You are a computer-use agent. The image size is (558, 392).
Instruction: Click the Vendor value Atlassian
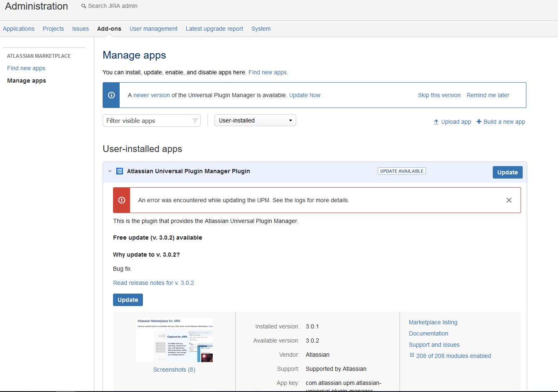click(x=317, y=355)
